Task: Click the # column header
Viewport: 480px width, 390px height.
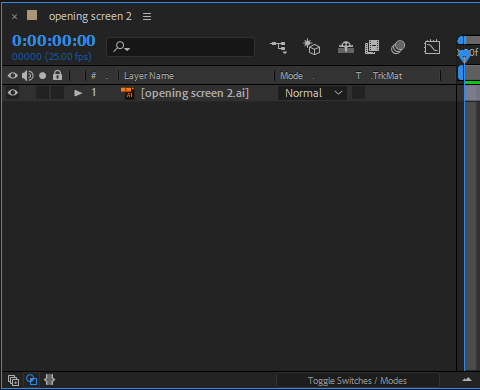Action: (94, 76)
